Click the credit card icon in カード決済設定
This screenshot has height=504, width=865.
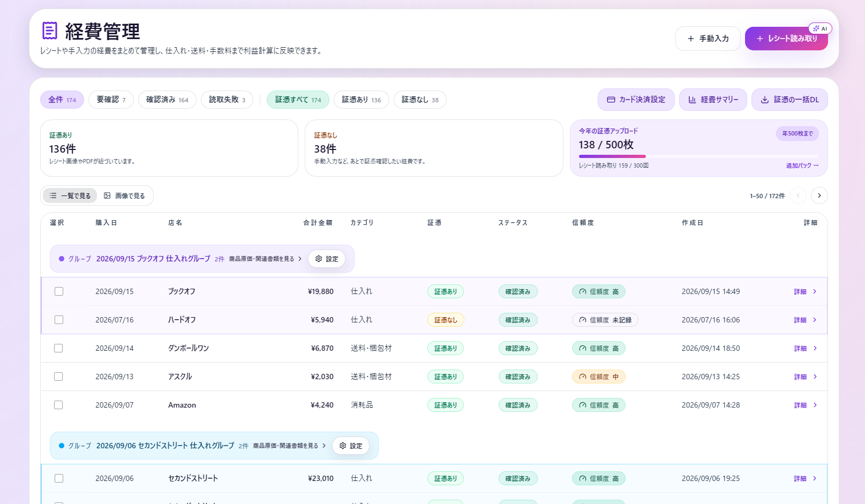[611, 100]
